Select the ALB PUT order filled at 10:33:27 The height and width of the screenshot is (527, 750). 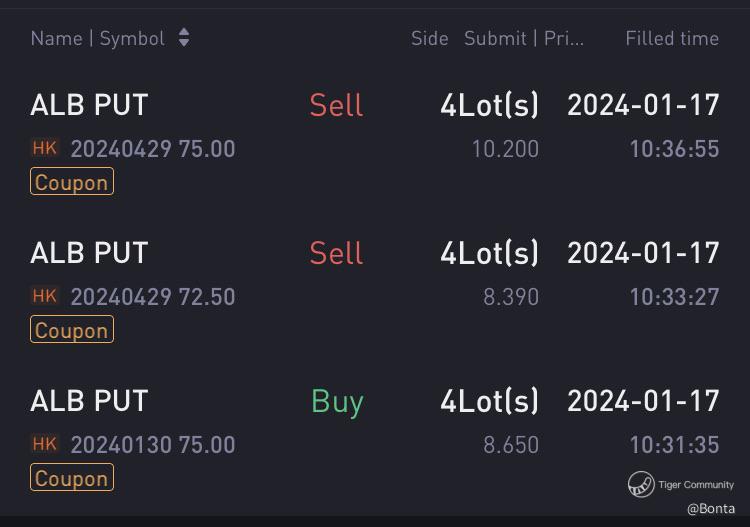pyautogui.click(x=89, y=253)
